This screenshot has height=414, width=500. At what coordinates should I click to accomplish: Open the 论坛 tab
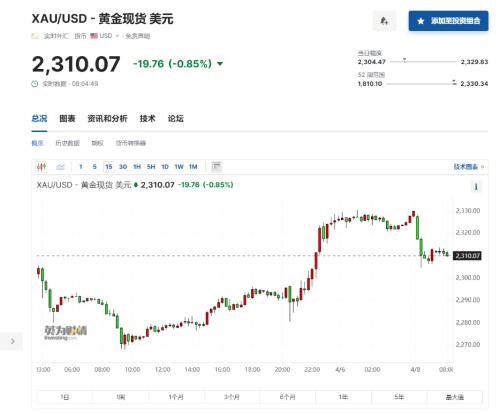[176, 118]
